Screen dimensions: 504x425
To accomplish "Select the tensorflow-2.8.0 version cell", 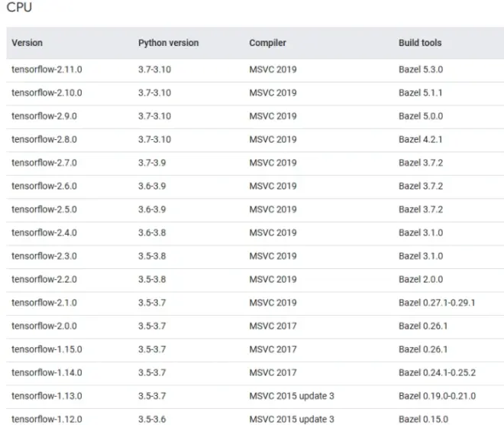I will (x=44, y=140).
